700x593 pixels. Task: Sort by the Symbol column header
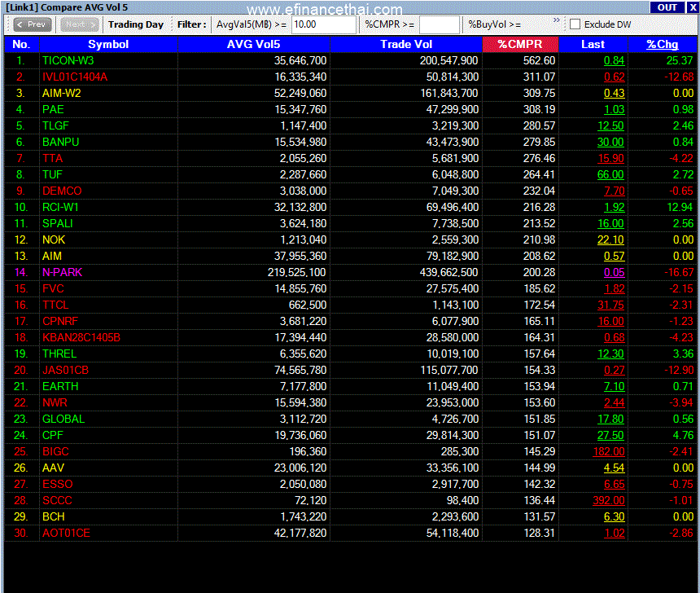(108, 44)
